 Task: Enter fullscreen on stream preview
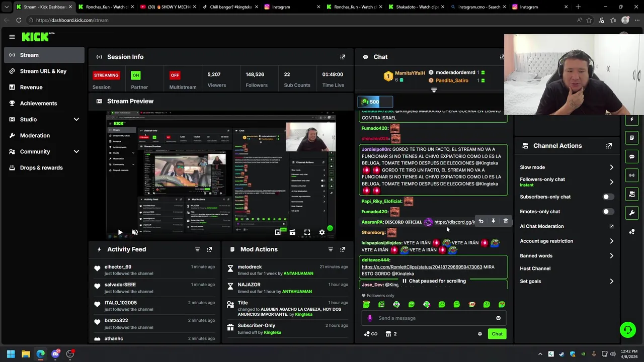[x=307, y=232]
